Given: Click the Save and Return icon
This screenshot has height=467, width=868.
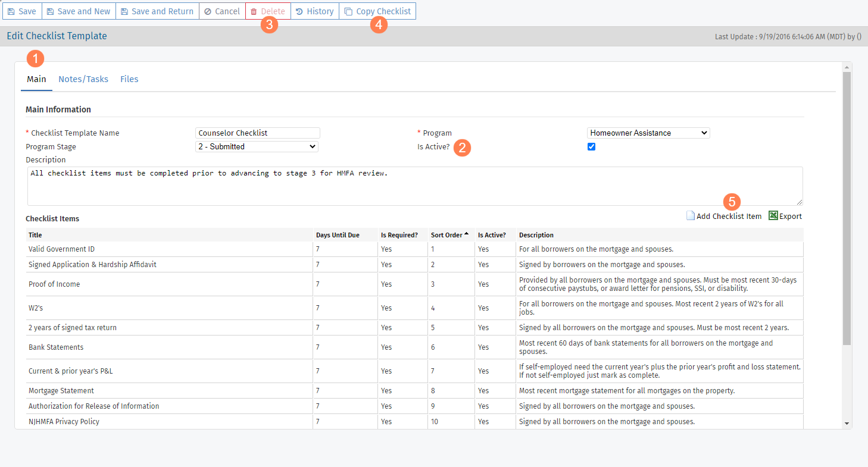Looking at the screenshot, I should pyautogui.click(x=124, y=11).
